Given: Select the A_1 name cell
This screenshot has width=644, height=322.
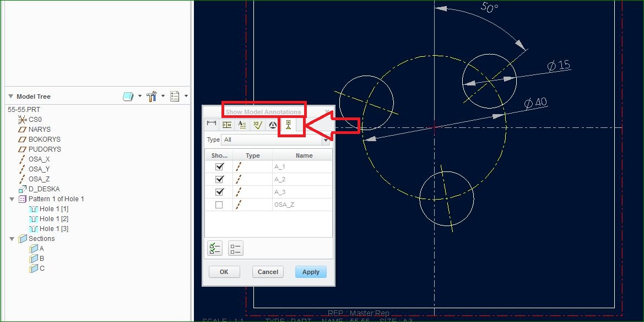Looking at the screenshot, I should (x=302, y=167).
